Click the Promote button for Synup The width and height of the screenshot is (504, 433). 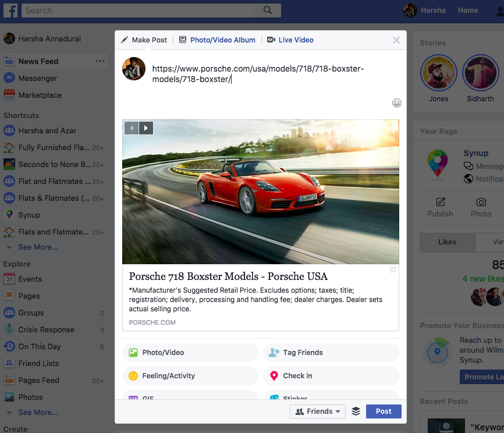(x=482, y=377)
